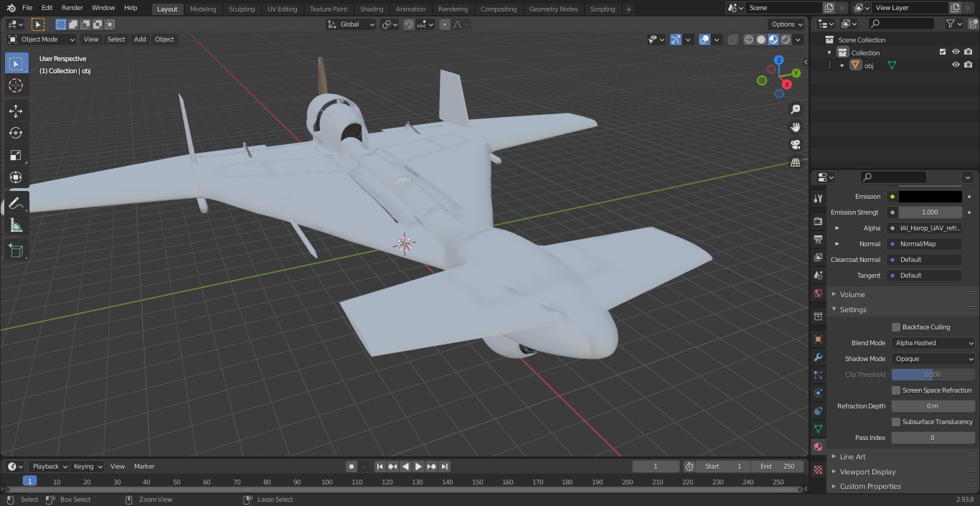The height and width of the screenshot is (506, 980).
Task: Click Play animation button in timeline
Action: point(418,467)
